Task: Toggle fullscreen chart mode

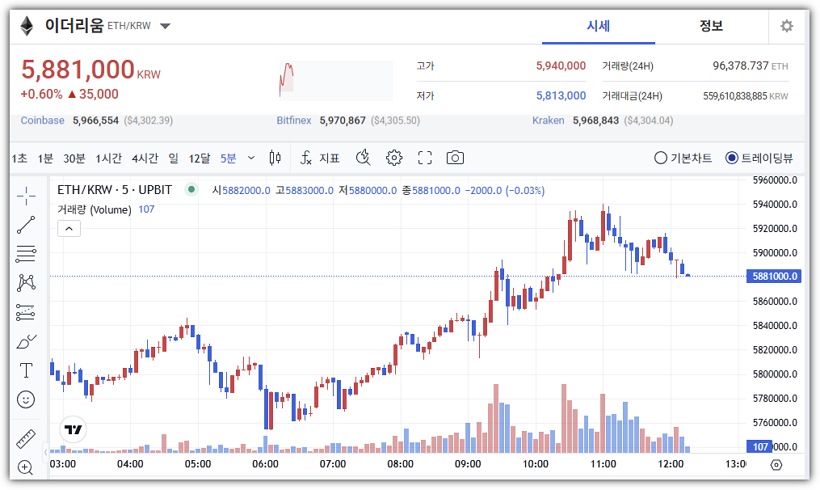Action: [425, 158]
